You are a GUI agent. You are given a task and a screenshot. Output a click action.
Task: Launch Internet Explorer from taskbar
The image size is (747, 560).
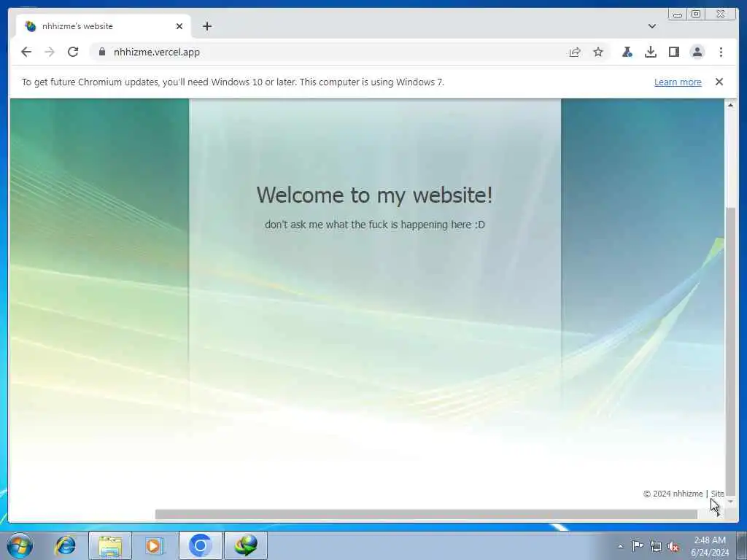65,545
